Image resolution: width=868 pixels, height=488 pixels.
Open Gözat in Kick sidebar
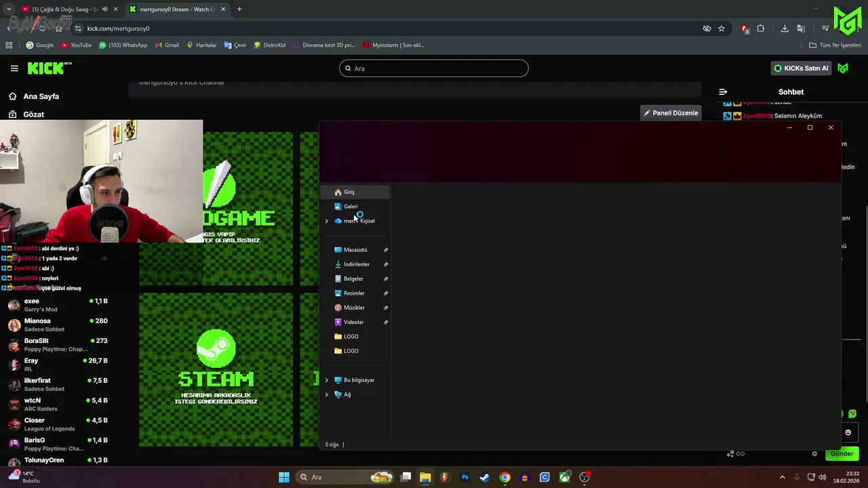coord(27,115)
